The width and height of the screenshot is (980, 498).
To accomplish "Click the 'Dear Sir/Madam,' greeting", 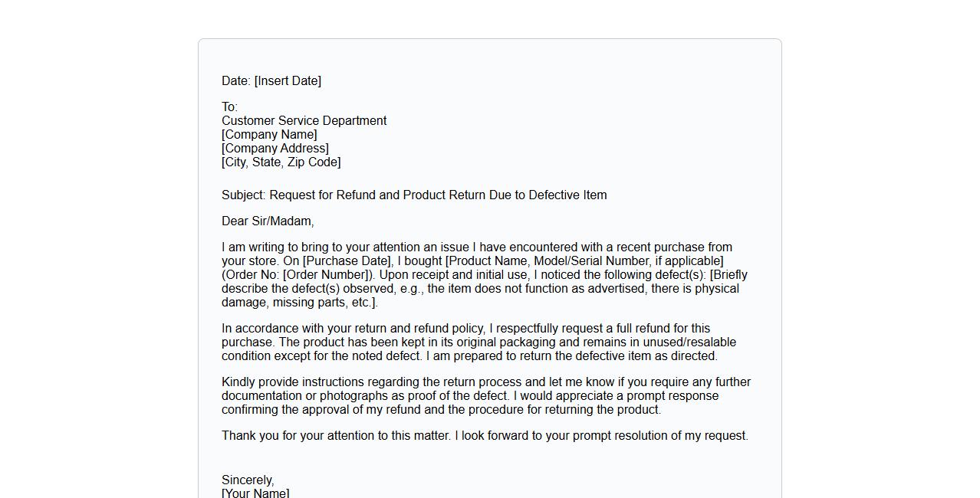I will pos(268,221).
